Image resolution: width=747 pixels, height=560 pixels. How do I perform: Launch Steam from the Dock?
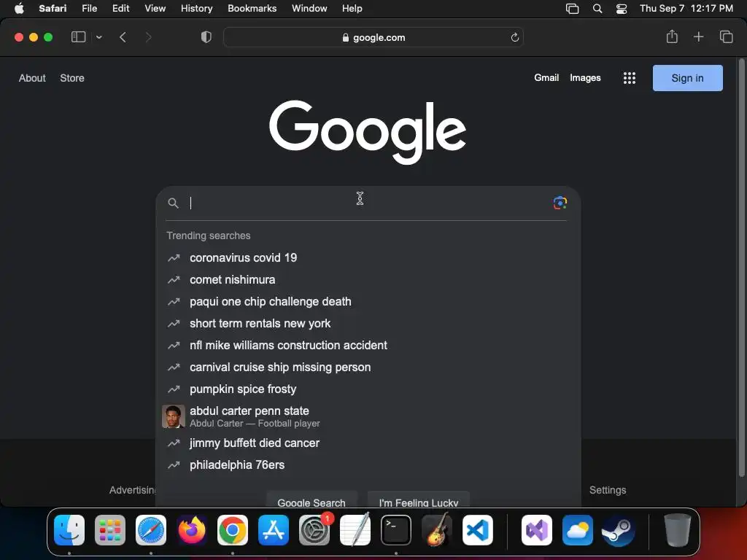tap(619, 530)
